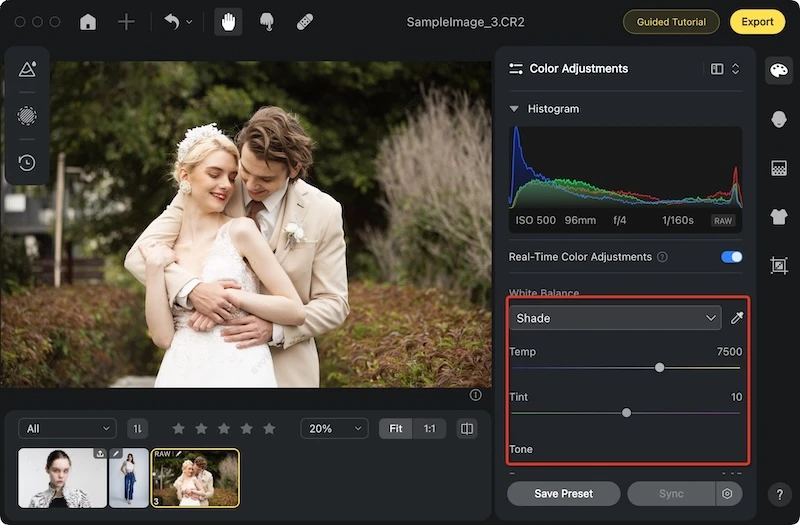This screenshot has height=525, width=800.
Task: Open the portrait face retouch panel
Action: pyautogui.click(x=779, y=119)
